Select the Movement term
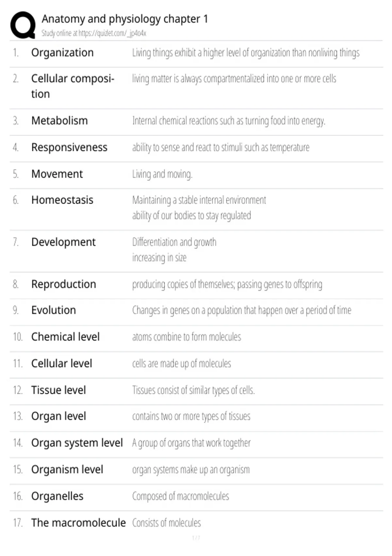This screenshot has width=392, height=556. point(57,174)
